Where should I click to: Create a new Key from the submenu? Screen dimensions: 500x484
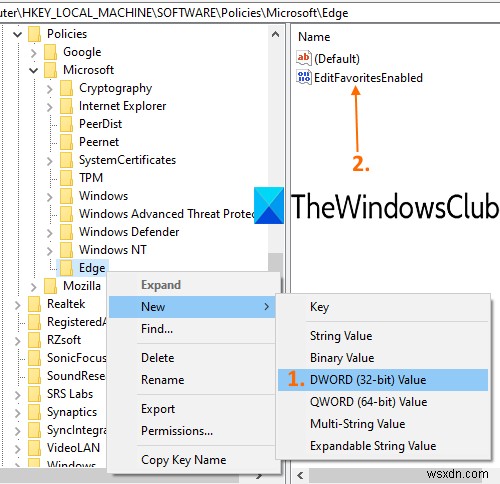click(383, 307)
